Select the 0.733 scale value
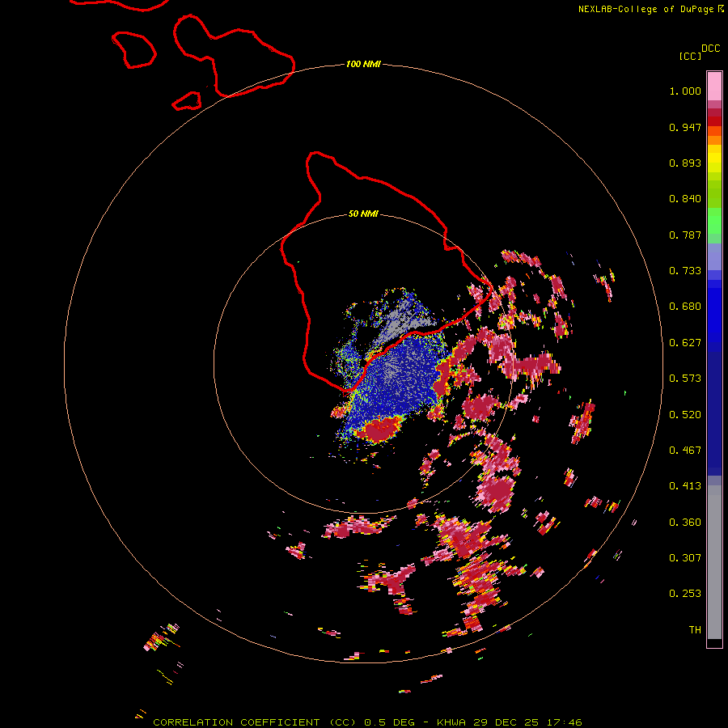The image size is (728, 728). 685,271
